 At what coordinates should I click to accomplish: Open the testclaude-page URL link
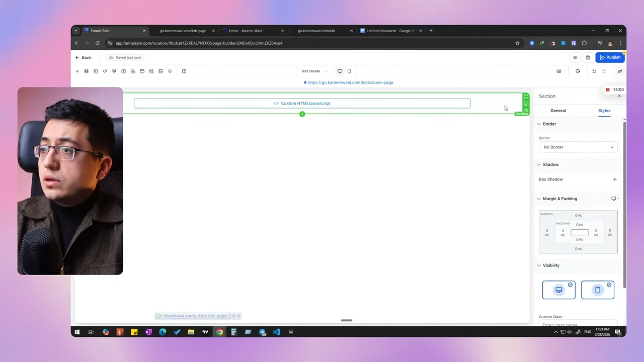(x=350, y=82)
